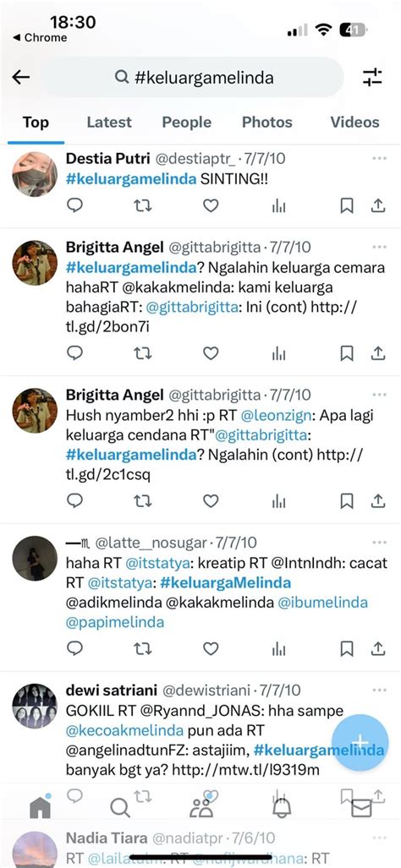Go to Home in bottom navigation
This screenshot has width=401, height=868.
[40, 807]
